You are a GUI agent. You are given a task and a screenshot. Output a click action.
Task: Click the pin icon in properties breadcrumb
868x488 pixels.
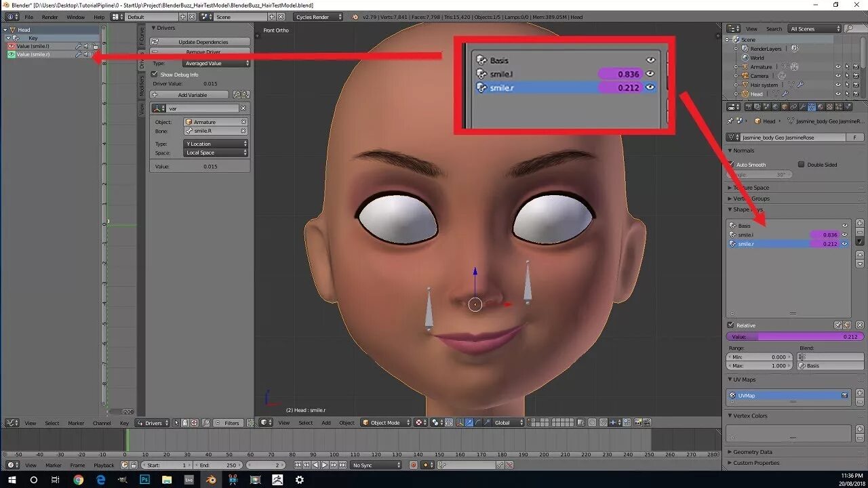(730, 121)
